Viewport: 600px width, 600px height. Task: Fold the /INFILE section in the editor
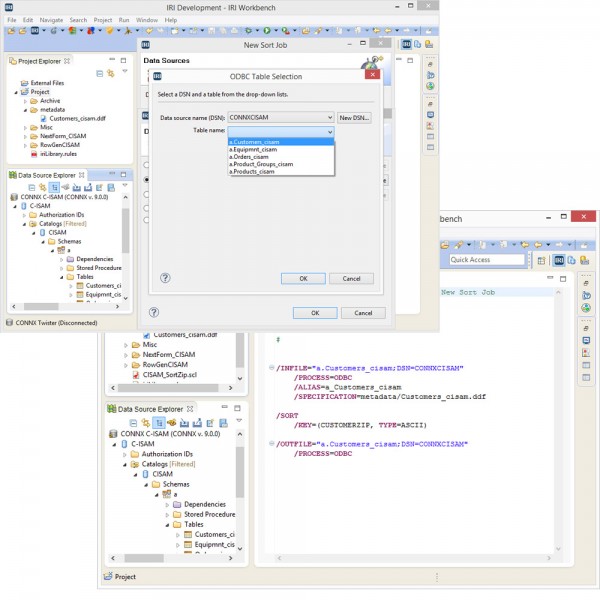pyautogui.click(x=271, y=367)
